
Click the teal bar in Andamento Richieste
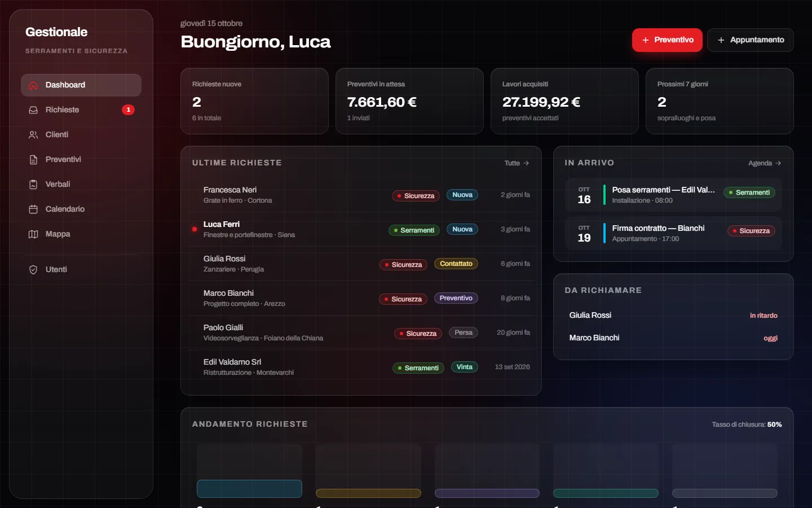tap(249, 489)
